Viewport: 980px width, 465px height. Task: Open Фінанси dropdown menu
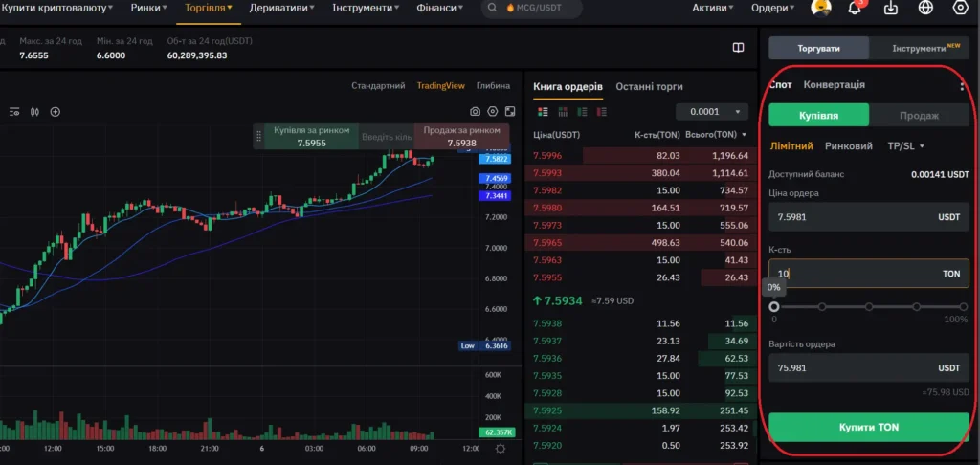[x=440, y=8]
